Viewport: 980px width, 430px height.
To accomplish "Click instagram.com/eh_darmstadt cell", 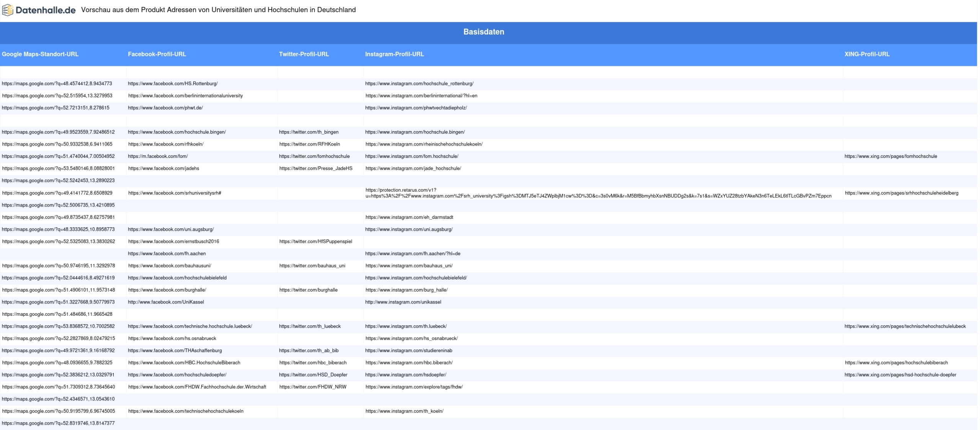I will click(409, 217).
